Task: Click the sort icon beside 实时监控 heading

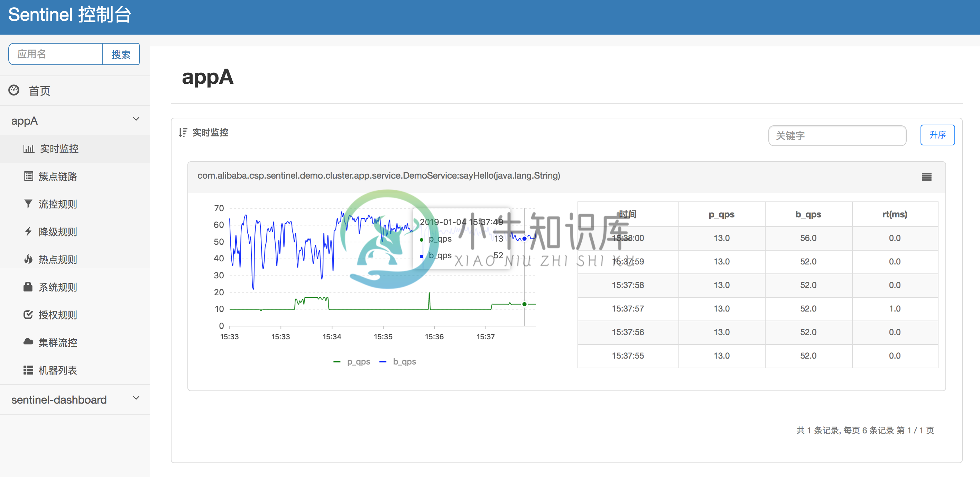Action: pyautogui.click(x=183, y=132)
